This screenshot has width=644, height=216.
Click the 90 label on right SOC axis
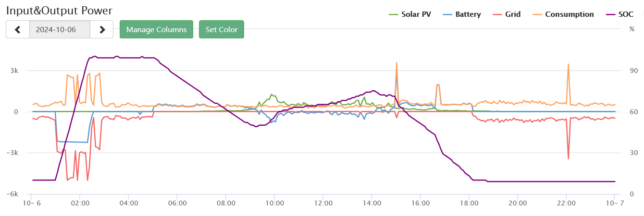(x=633, y=71)
